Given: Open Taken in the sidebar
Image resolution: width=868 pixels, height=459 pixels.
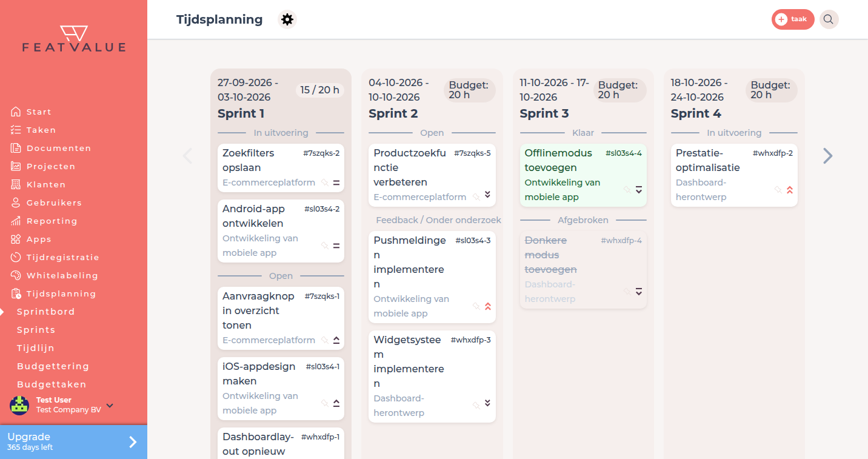Looking at the screenshot, I should click(x=41, y=130).
